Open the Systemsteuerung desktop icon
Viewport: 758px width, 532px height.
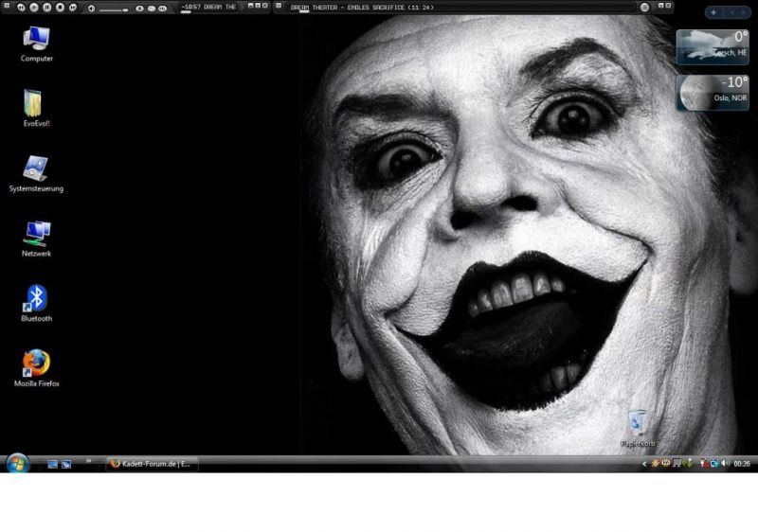point(36,173)
